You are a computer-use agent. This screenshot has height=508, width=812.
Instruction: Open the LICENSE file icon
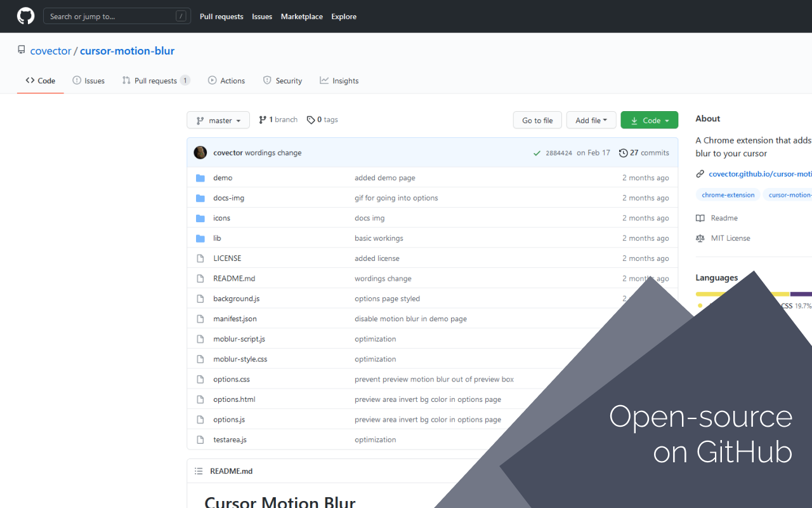click(x=200, y=258)
